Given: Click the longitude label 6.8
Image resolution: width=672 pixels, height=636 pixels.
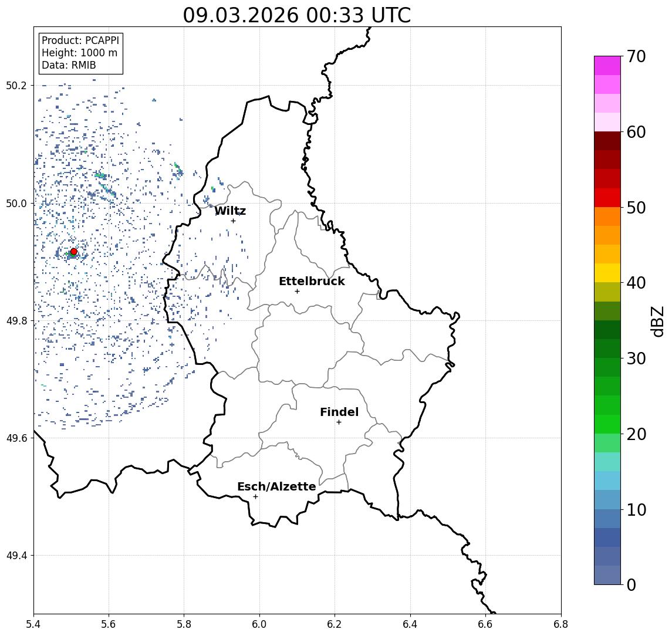Looking at the screenshot, I should coord(561,624).
